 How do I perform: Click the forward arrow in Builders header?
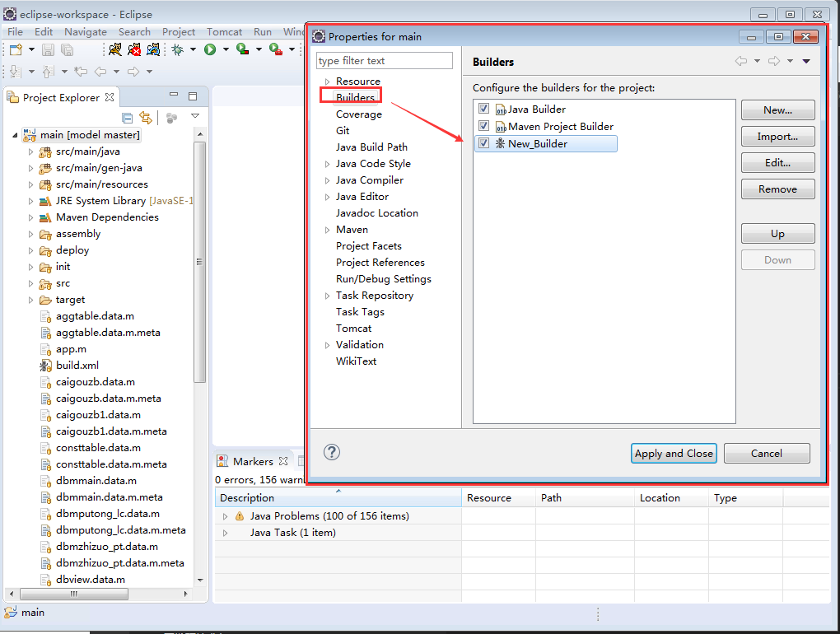point(773,61)
